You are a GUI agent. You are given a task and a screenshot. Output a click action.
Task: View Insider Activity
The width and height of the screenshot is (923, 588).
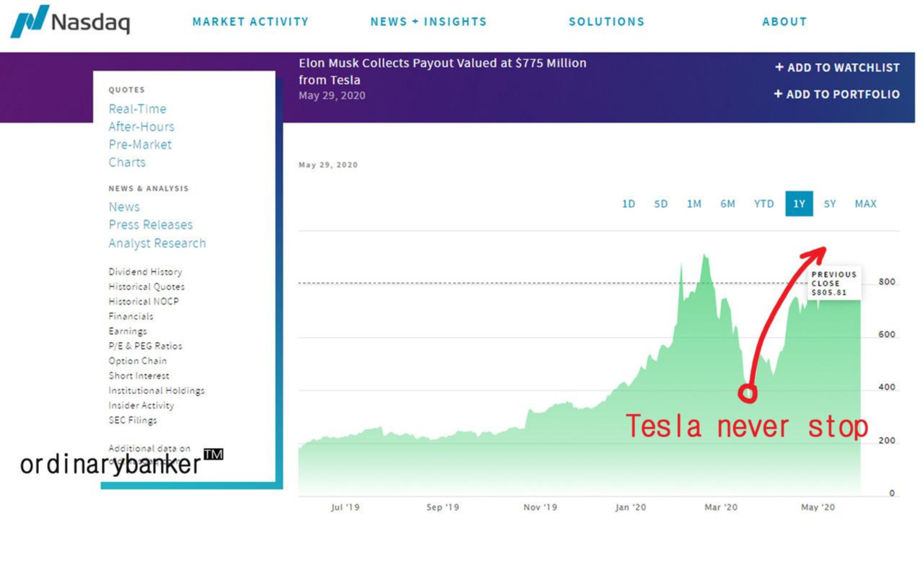coord(142,405)
